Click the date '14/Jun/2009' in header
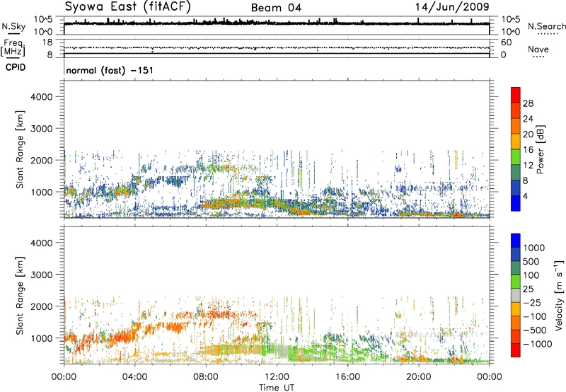This screenshot has width=566, height=392. pyautogui.click(x=452, y=6)
